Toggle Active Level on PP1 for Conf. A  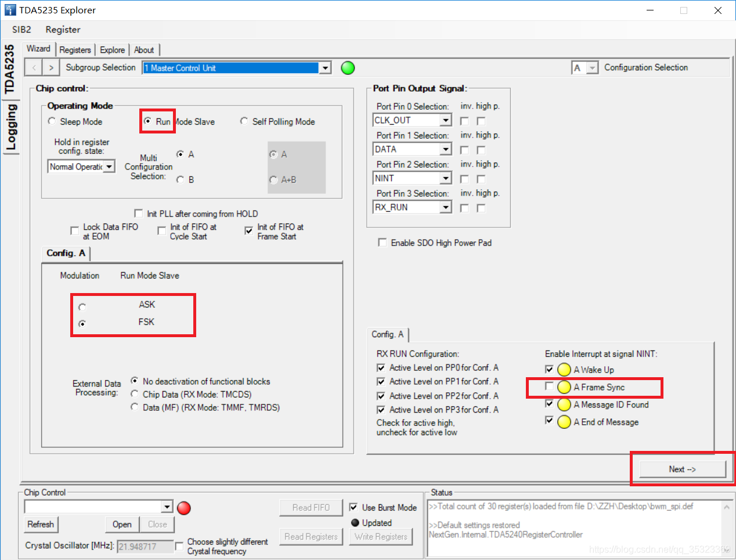pyautogui.click(x=381, y=382)
